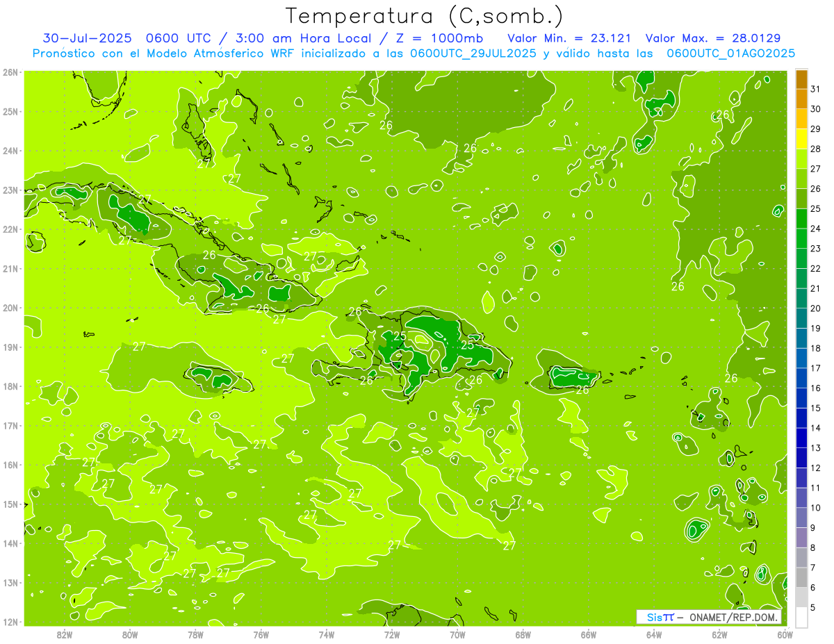
Task: Click the SisPI ONAMET/REP.DOM. logo box
Action: 709,617
